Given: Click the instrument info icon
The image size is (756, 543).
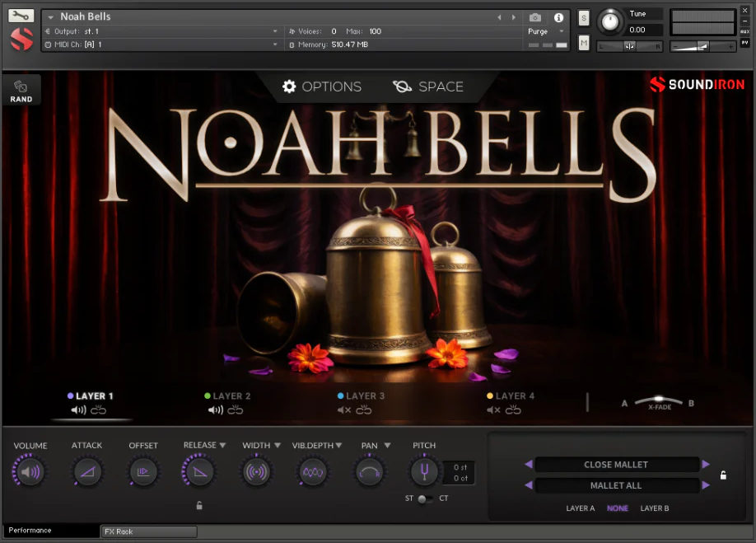Looking at the screenshot, I should point(558,16).
